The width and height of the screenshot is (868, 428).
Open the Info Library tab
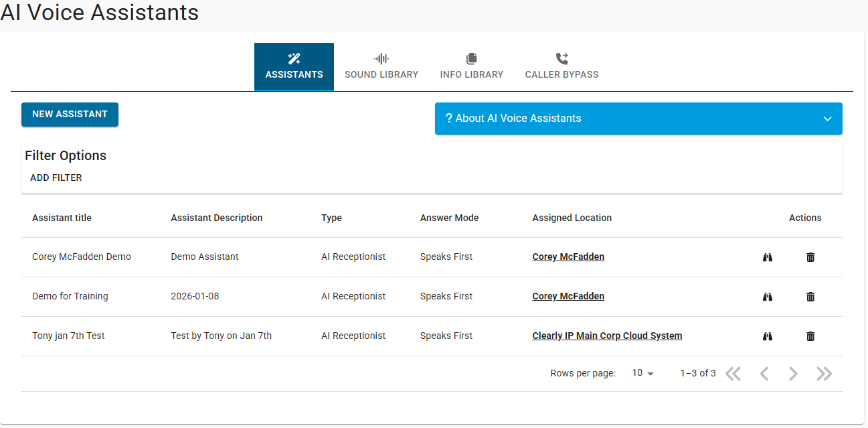point(471,66)
